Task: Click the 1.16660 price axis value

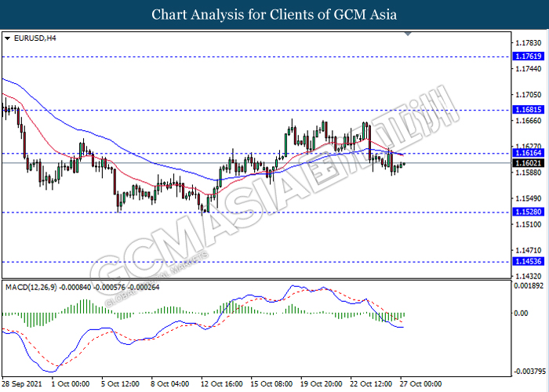Action: pyautogui.click(x=529, y=121)
